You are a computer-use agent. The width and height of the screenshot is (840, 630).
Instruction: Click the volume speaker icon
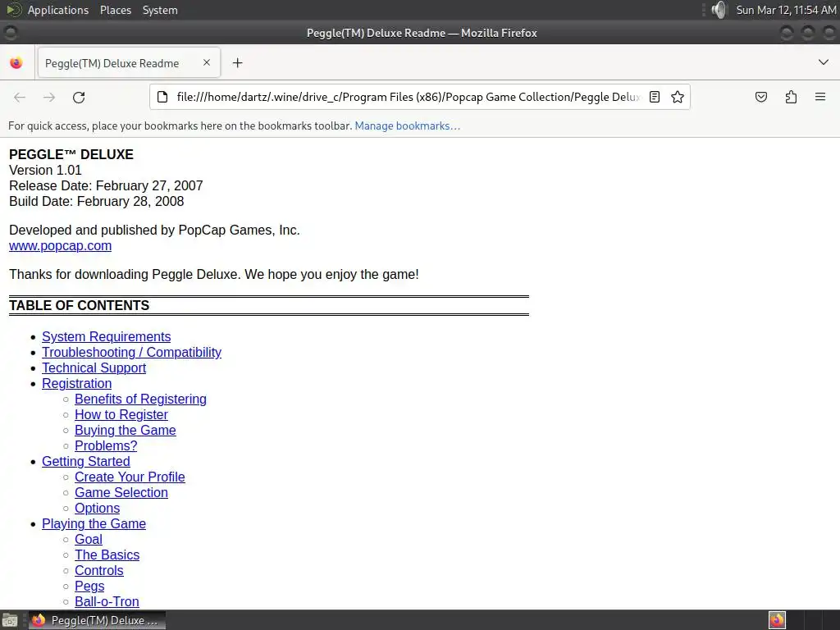point(719,10)
